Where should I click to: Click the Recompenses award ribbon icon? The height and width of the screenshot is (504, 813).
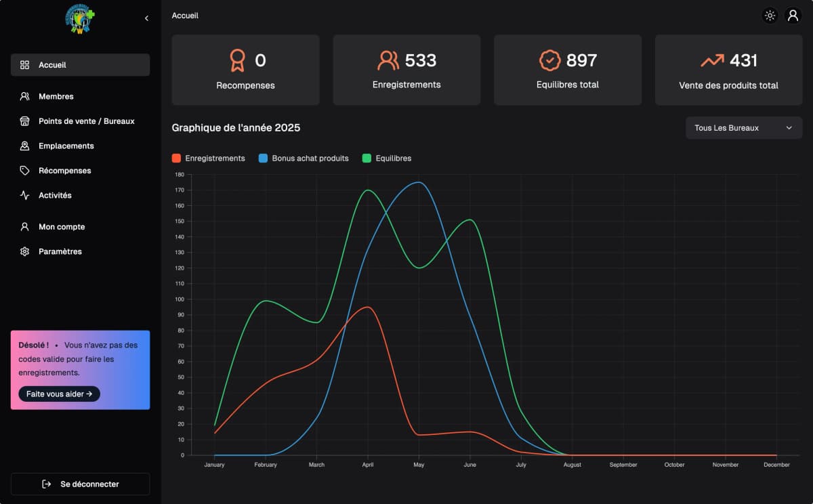236,60
